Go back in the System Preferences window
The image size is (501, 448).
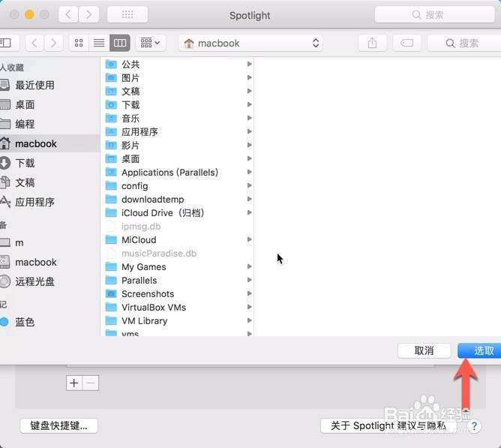68,15
